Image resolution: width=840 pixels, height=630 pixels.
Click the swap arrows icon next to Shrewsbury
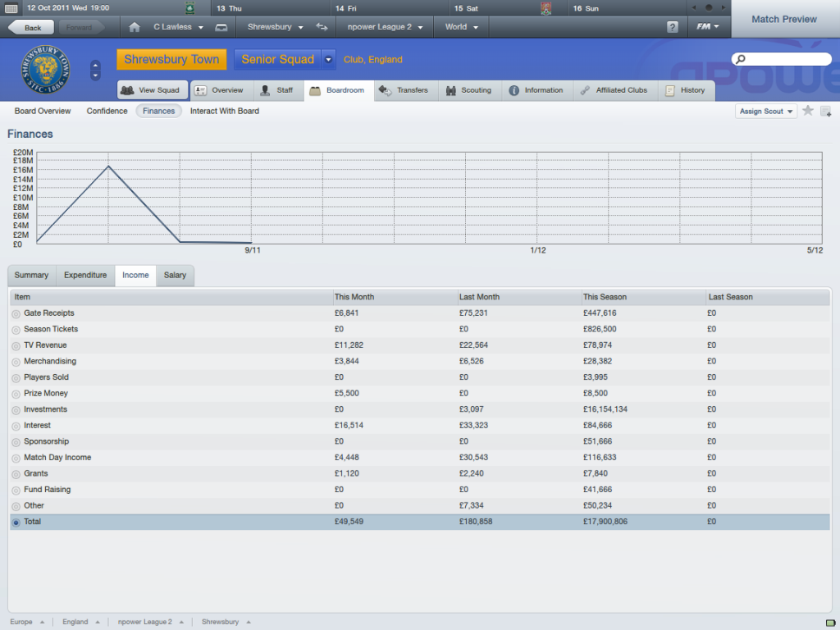[322, 27]
